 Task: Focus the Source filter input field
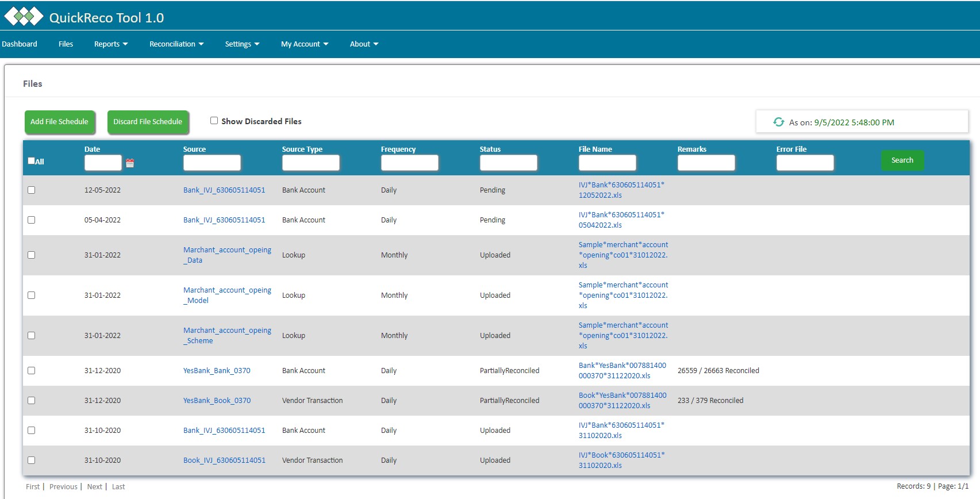point(212,163)
